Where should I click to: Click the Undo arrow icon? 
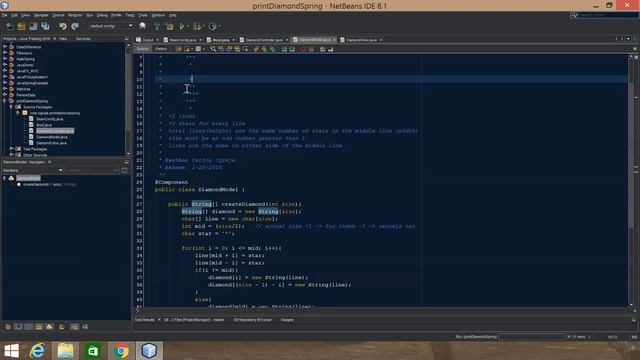[x=62, y=27]
